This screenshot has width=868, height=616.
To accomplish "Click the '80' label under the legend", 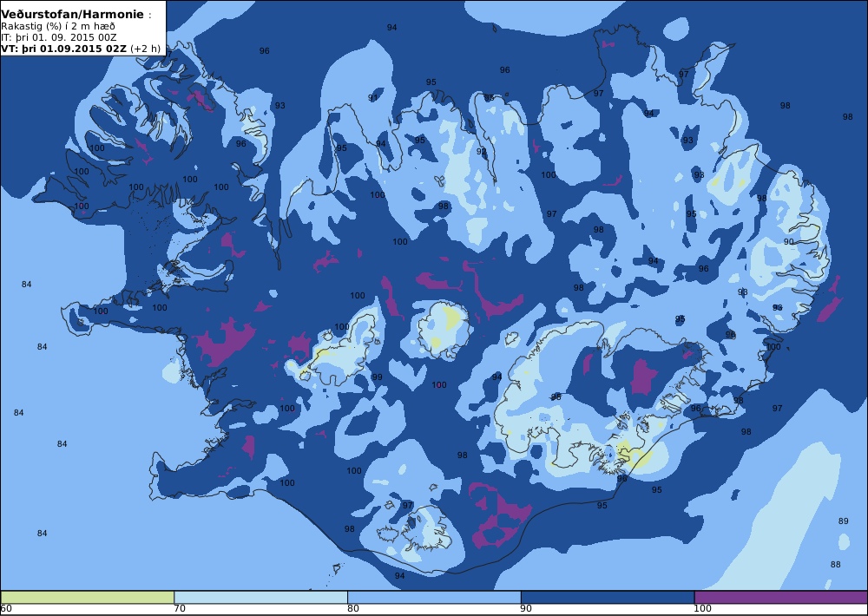I will click(x=353, y=609).
